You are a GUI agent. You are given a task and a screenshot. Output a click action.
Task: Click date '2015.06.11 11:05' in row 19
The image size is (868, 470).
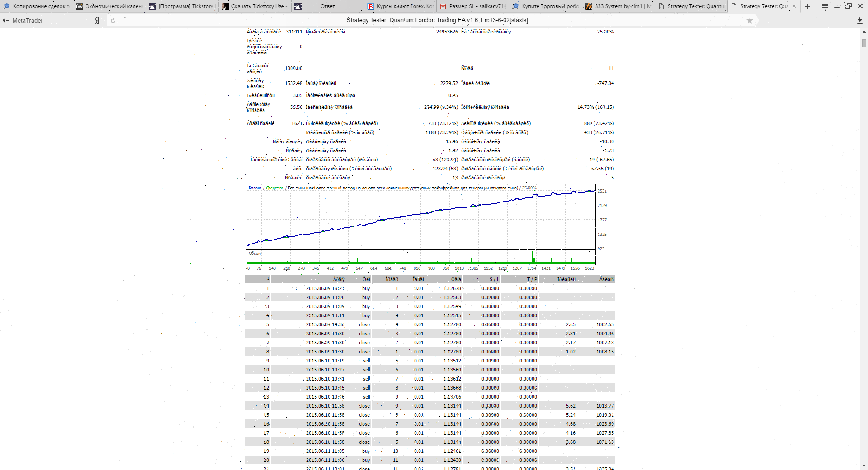pyautogui.click(x=325, y=451)
